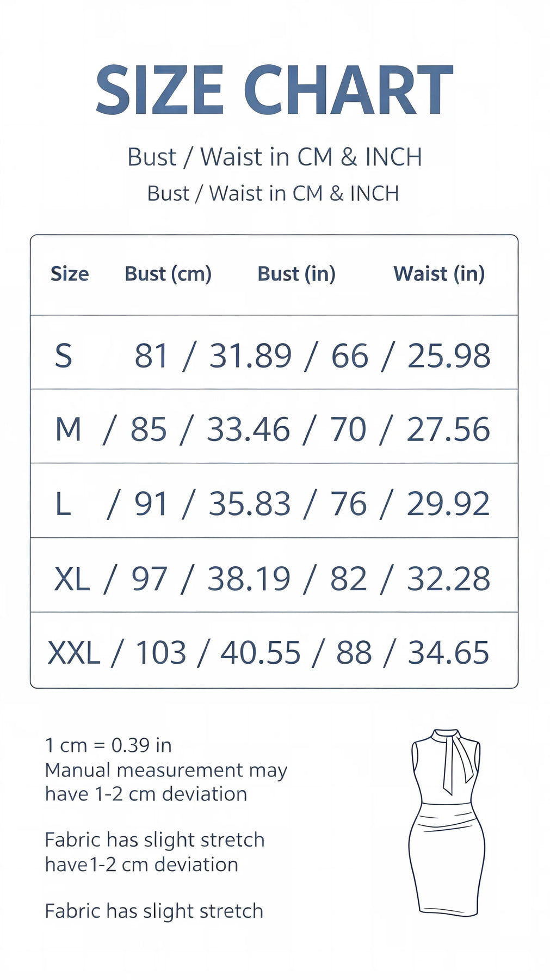This screenshot has height=980, width=550.
Task: Click the SIZE CHART title
Action: [x=274, y=90]
